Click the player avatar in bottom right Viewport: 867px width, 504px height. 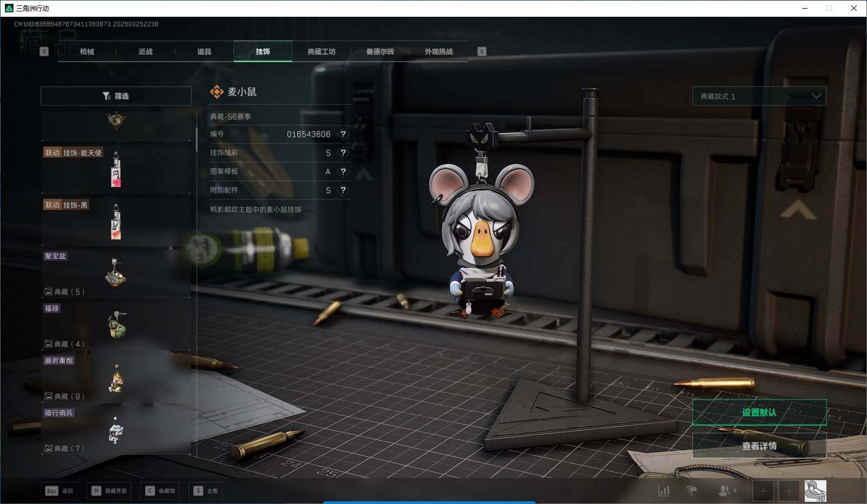[x=815, y=491]
